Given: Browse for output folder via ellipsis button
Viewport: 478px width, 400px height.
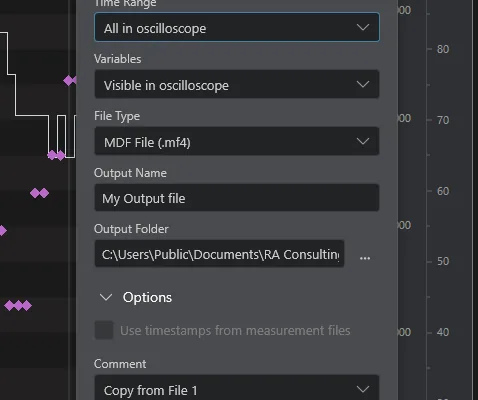Looking at the screenshot, I should 365,258.
